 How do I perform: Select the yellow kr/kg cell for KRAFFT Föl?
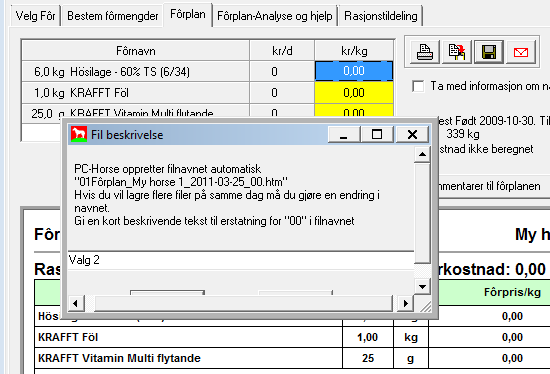pos(354,93)
